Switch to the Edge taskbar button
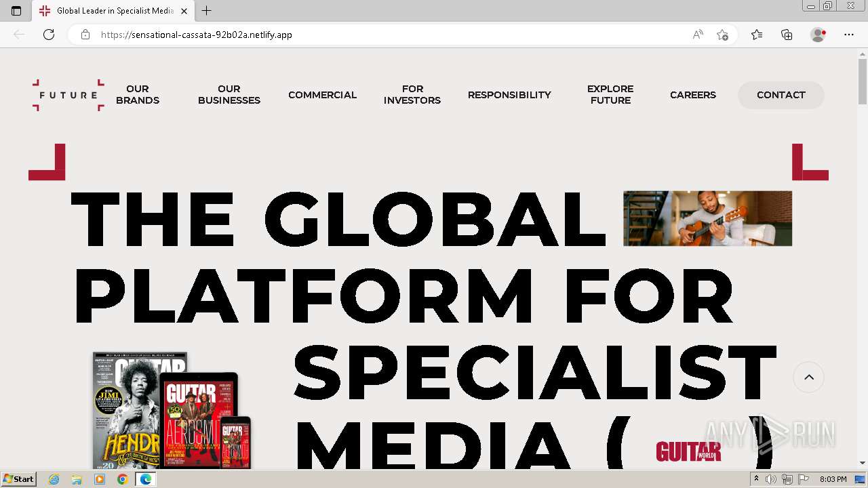The width and height of the screenshot is (868, 488). coord(145,479)
